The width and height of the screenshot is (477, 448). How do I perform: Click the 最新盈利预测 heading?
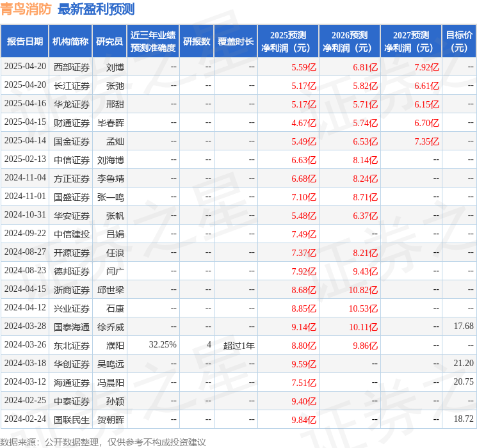[96, 9]
